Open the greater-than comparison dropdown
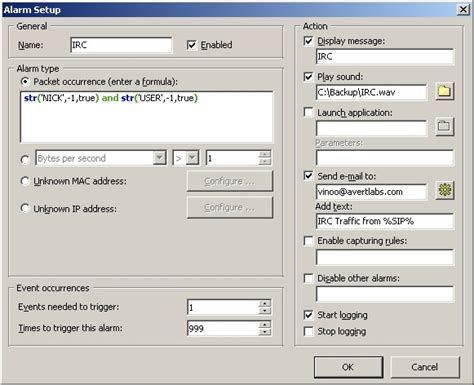 (192, 158)
